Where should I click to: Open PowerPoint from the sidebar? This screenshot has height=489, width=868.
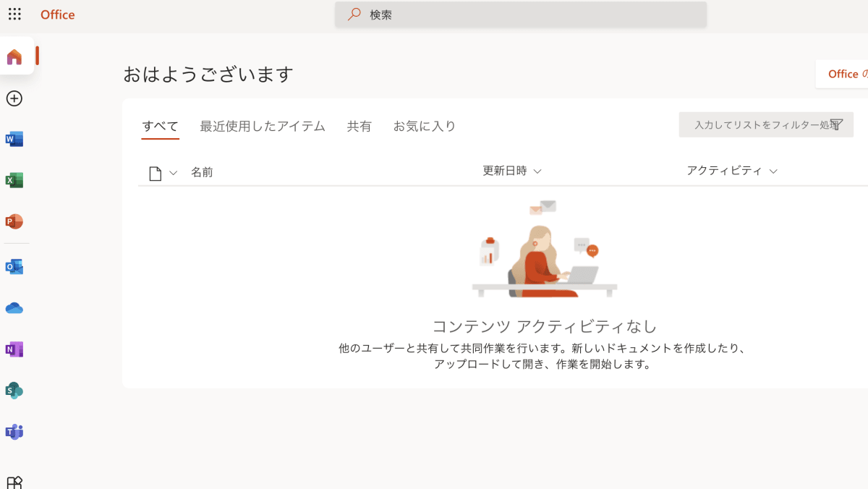(14, 222)
